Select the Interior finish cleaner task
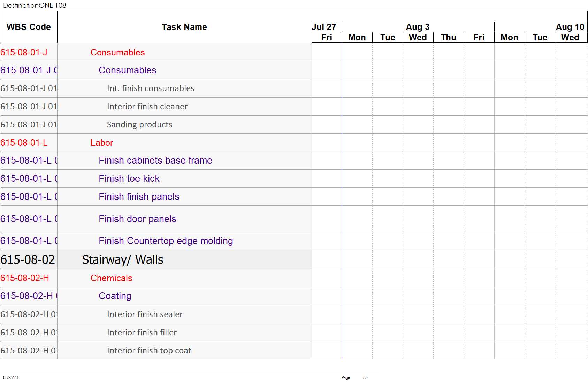This screenshot has height=382, width=588. point(147,107)
